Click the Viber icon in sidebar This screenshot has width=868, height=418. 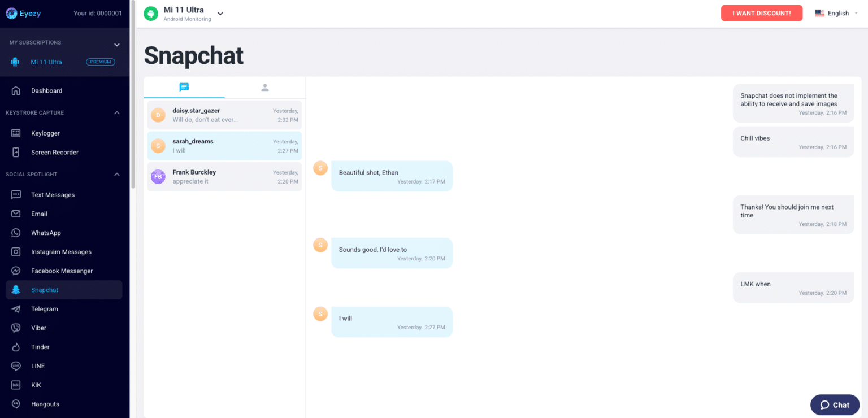[16, 328]
